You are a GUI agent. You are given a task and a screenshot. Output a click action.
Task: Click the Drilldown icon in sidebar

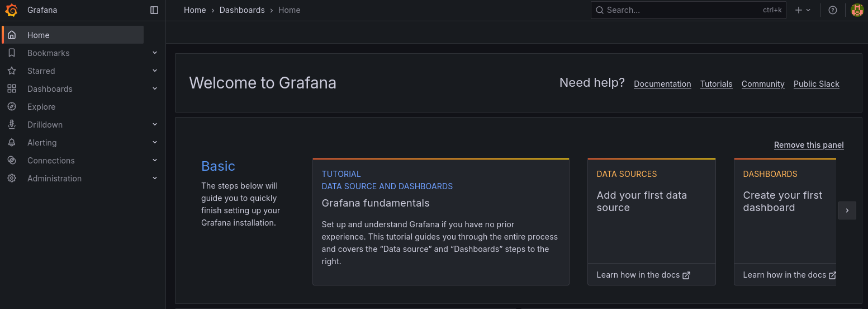(x=12, y=125)
